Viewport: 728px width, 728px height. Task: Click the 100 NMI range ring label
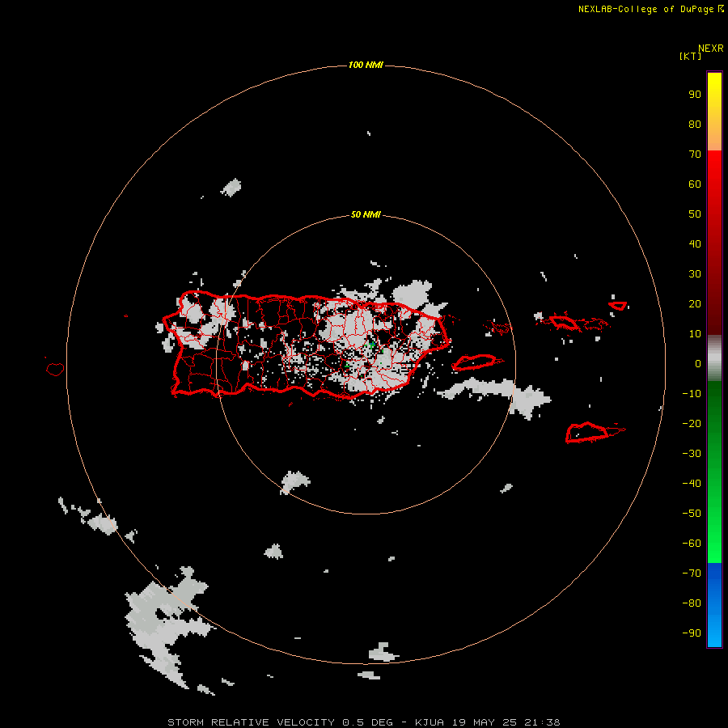366,65
